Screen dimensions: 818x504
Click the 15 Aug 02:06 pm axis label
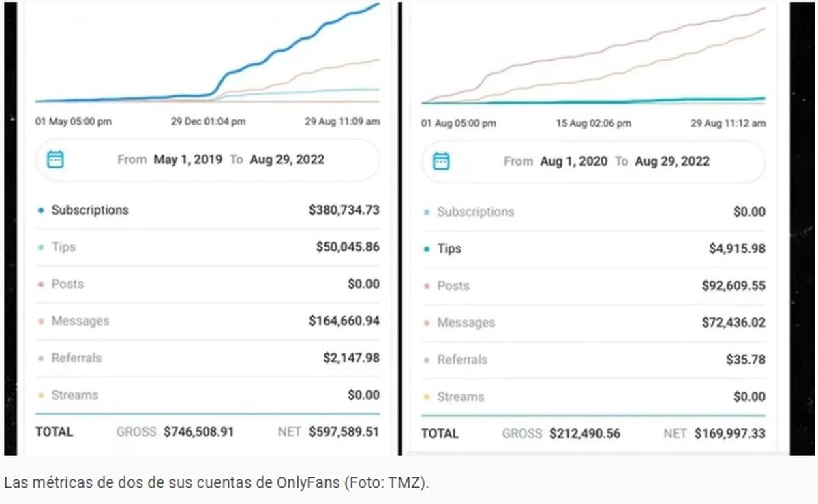coord(593,123)
